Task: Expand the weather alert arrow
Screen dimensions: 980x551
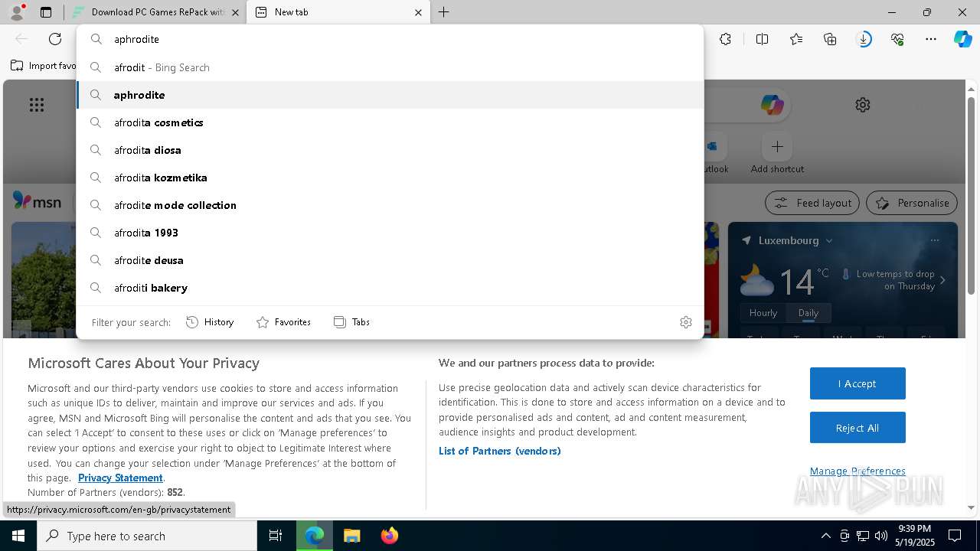Action: 942,280
